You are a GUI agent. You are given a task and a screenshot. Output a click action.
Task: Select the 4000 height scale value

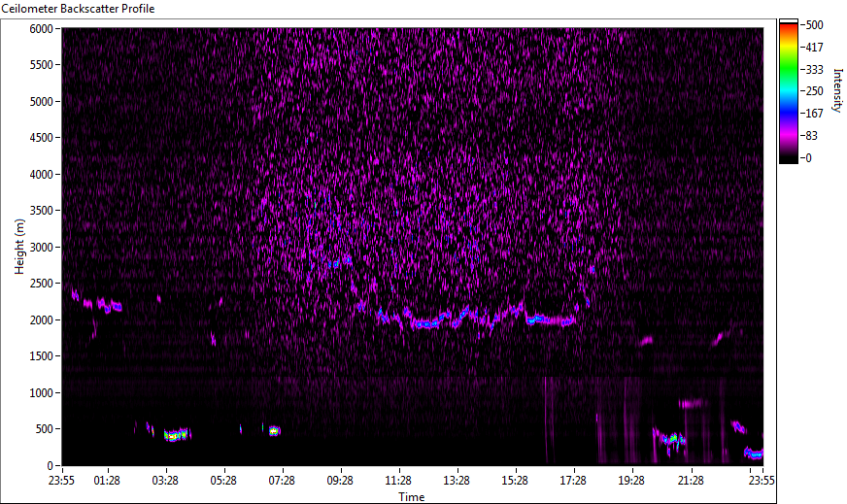click(42, 175)
